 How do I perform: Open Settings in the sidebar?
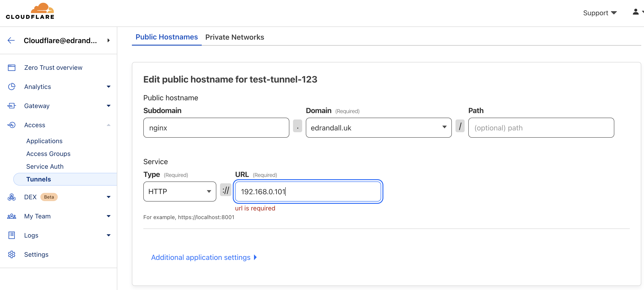coord(36,254)
